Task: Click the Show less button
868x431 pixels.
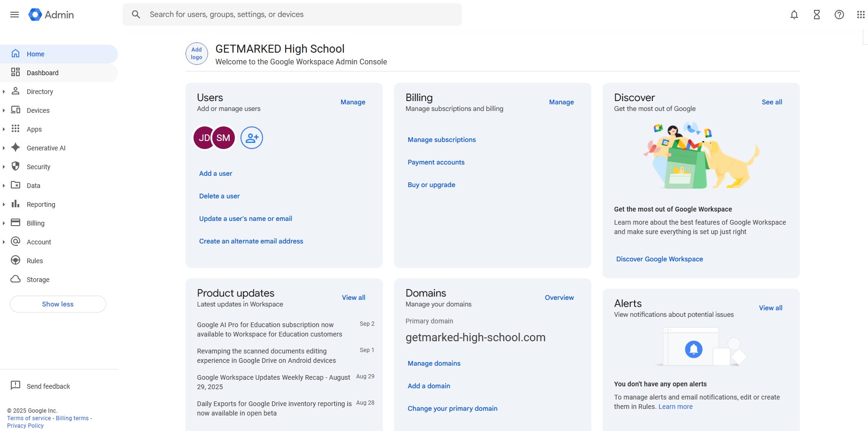Action: point(58,304)
